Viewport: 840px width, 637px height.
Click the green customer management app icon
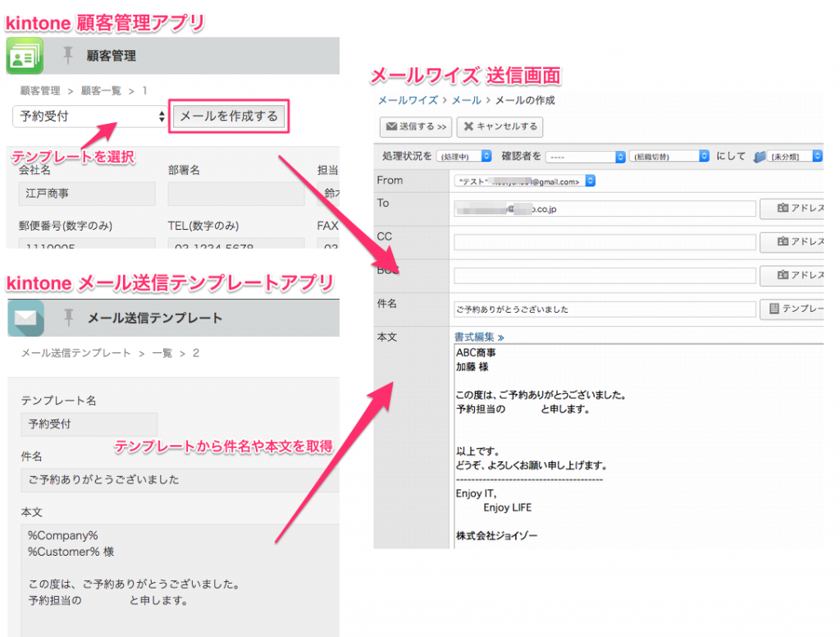(x=25, y=56)
